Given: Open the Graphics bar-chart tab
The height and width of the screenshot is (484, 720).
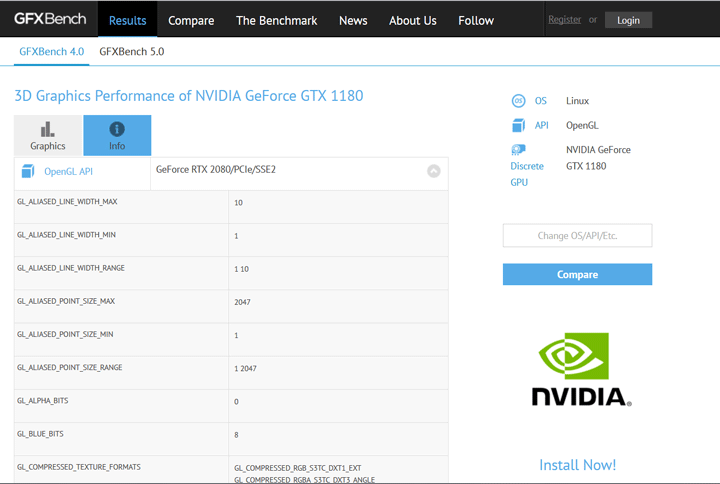Looking at the screenshot, I should [48, 135].
